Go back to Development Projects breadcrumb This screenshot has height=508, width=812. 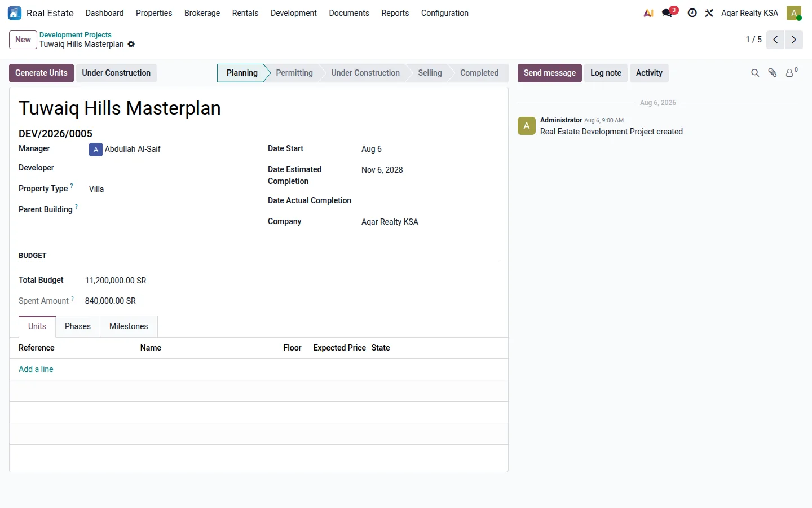76,35
